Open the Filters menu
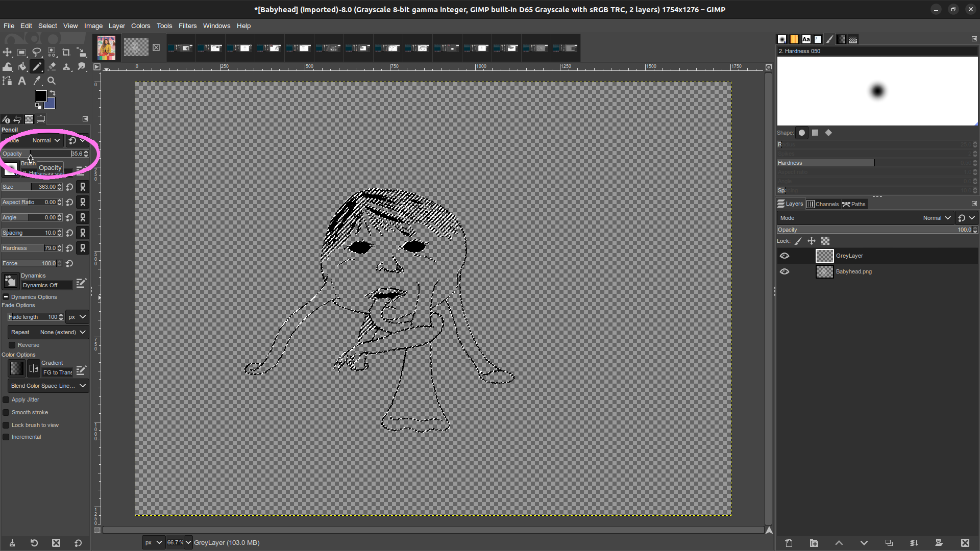 point(187,26)
